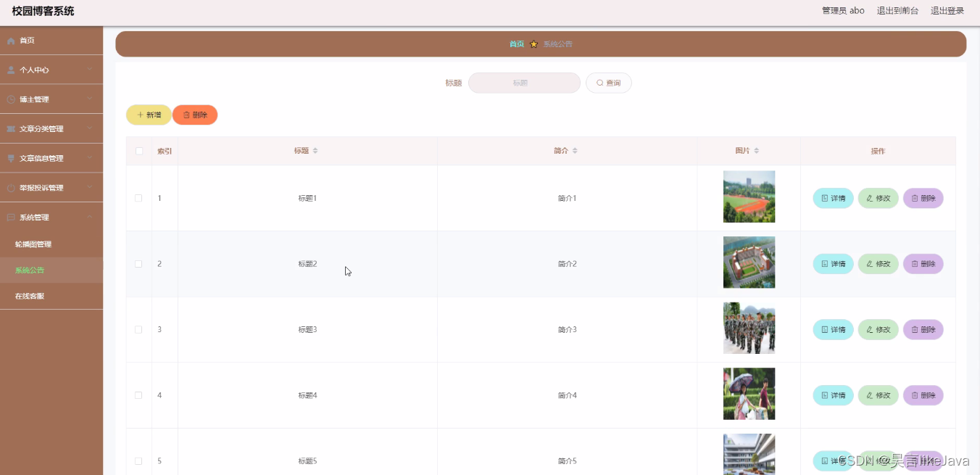
Task: Collapse the 系统管理 chevron
Action: coord(90,217)
